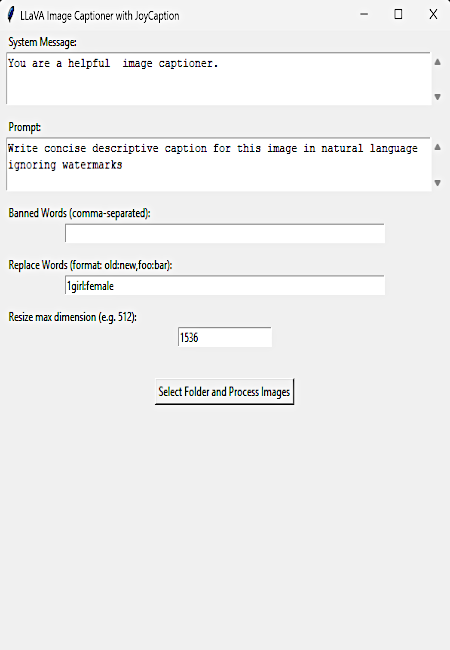Click the window title 'LLaVA Image Captioner with JoyCaption'
The height and width of the screenshot is (650, 450).
[99, 16]
